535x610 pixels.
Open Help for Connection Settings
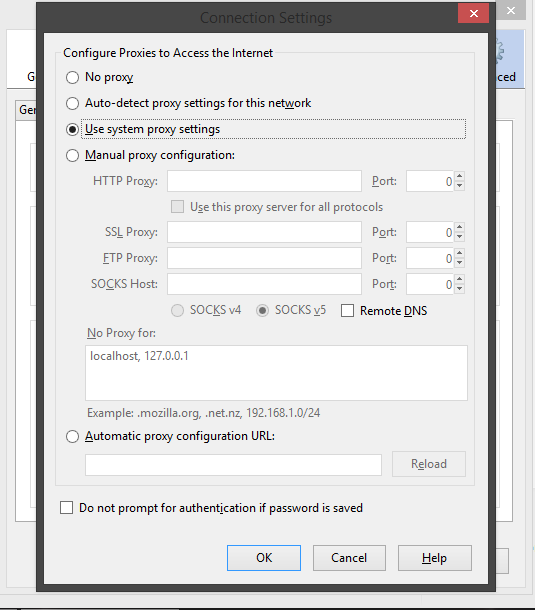[x=435, y=558]
